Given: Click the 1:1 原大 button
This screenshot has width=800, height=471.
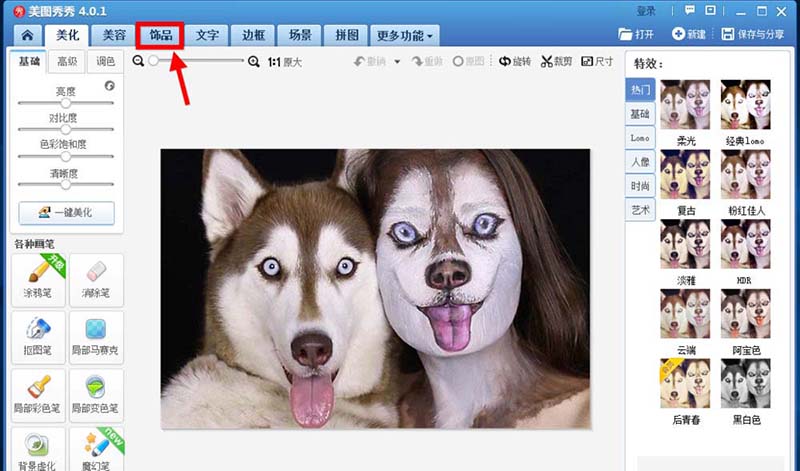Looking at the screenshot, I should (x=285, y=62).
